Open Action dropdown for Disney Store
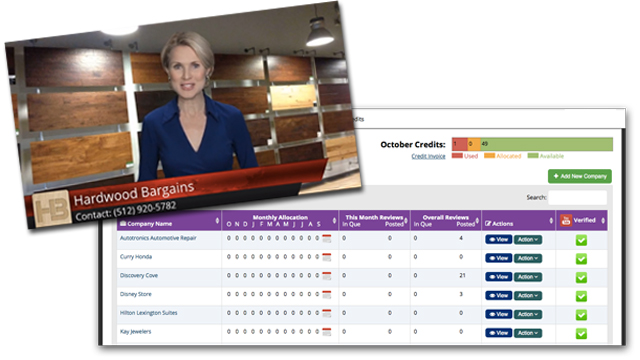Screen dimensions: 640x360 pyautogui.click(x=528, y=296)
